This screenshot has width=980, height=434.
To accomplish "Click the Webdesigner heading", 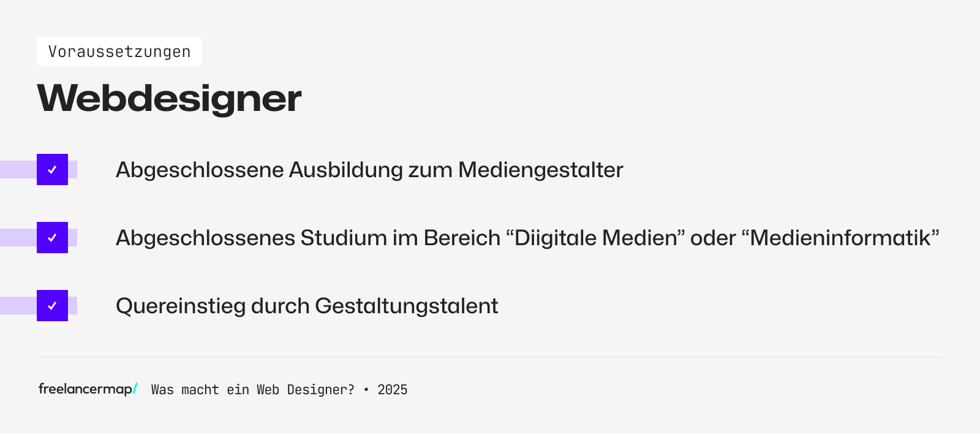I will click(169, 98).
